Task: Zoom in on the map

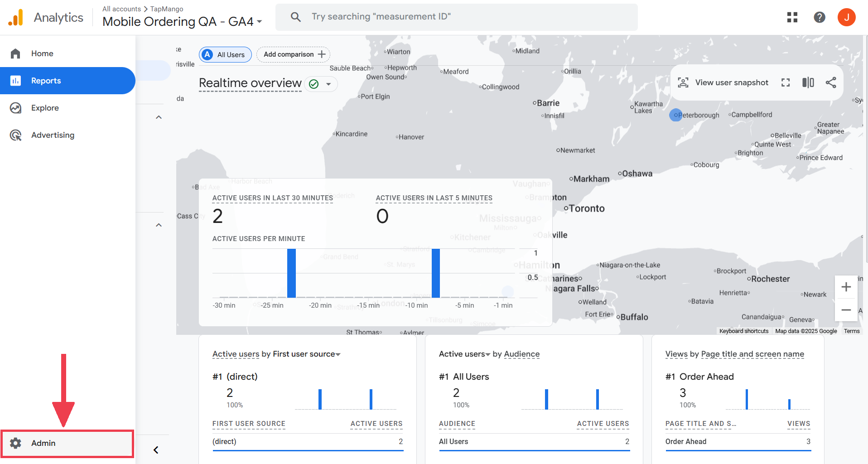Action: coord(846,286)
